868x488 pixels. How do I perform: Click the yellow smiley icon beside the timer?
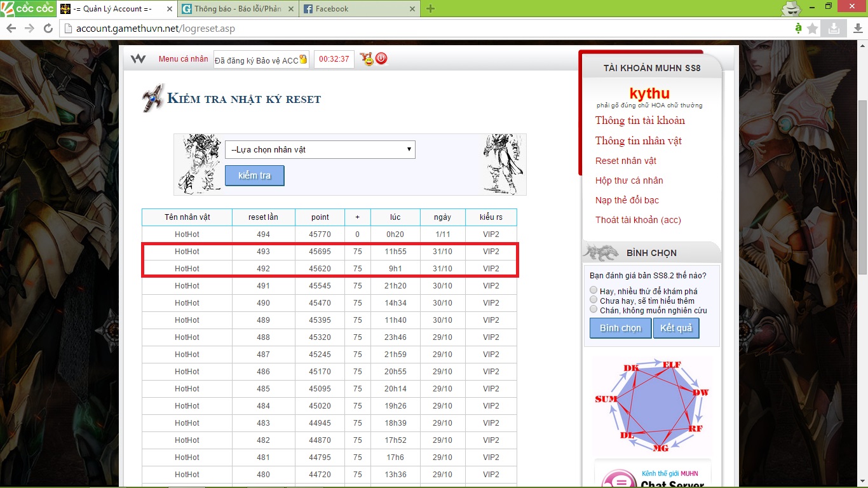click(366, 59)
